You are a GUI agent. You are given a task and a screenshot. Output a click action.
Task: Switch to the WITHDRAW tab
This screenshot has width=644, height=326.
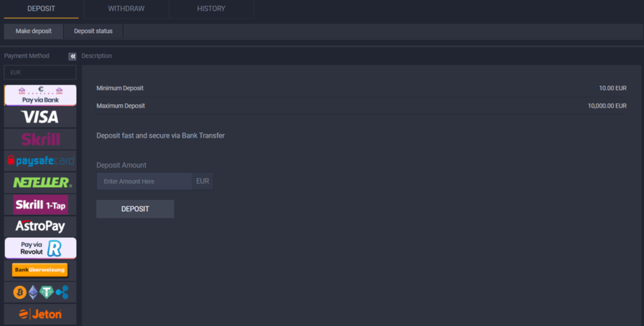pyautogui.click(x=125, y=9)
